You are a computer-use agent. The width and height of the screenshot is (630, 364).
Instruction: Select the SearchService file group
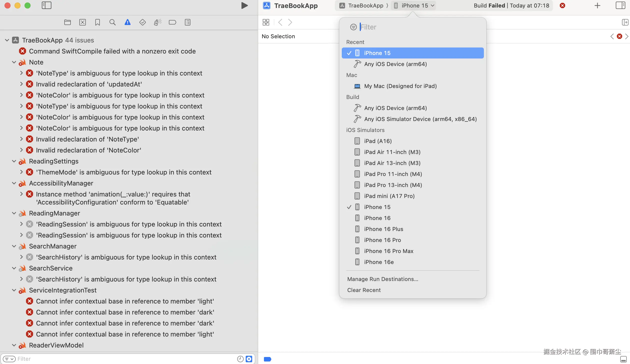coord(51,268)
